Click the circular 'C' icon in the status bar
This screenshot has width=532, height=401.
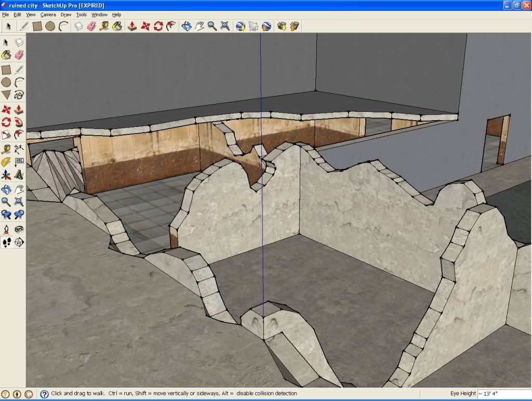tap(29, 394)
